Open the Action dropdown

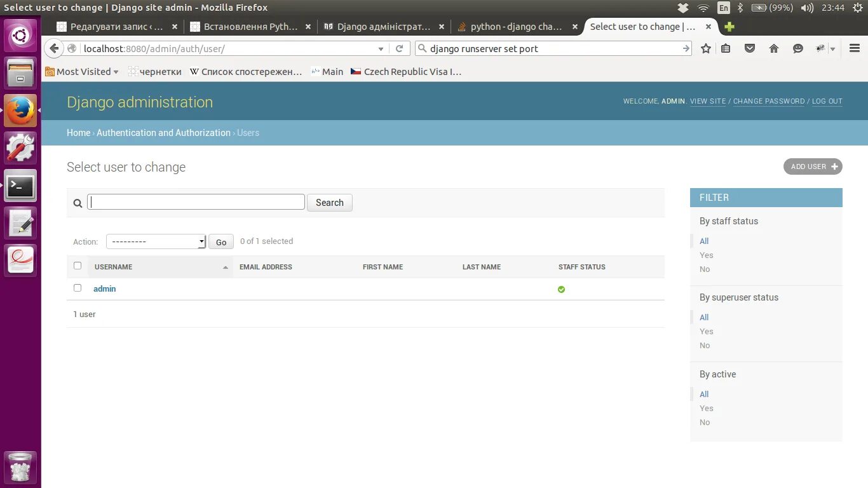click(x=156, y=241)
